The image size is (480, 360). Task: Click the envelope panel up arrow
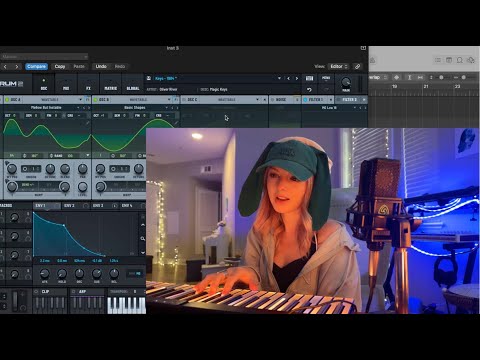pos(143,225)
